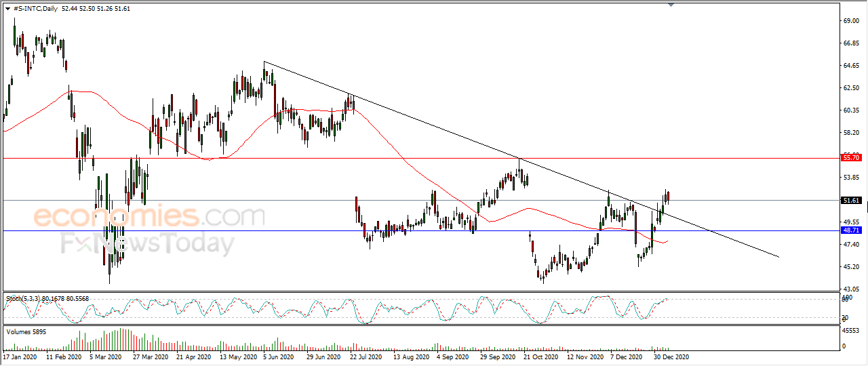Select the black 51.61 current price label
The height and width of the screenshot is (366, 868).
tap(850, 200)
